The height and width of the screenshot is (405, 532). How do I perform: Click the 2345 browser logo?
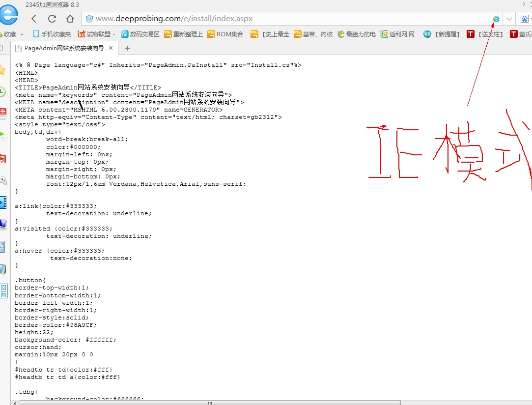(x=8, y=15)
